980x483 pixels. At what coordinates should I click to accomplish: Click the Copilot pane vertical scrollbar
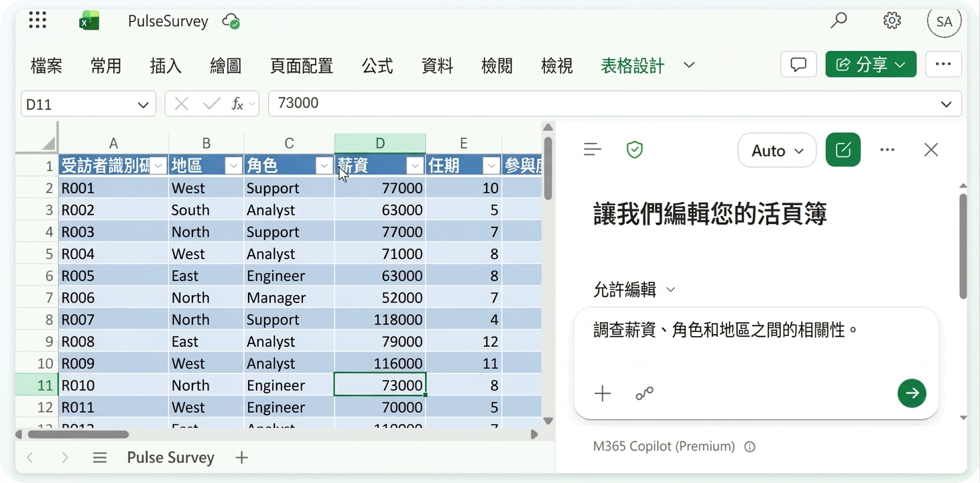click(x=963, y=246)
